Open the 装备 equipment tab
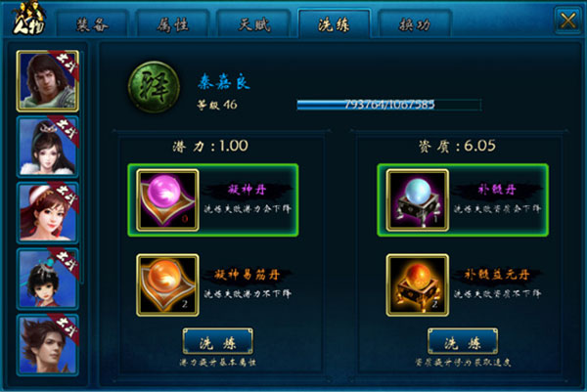 click(92, 23)
